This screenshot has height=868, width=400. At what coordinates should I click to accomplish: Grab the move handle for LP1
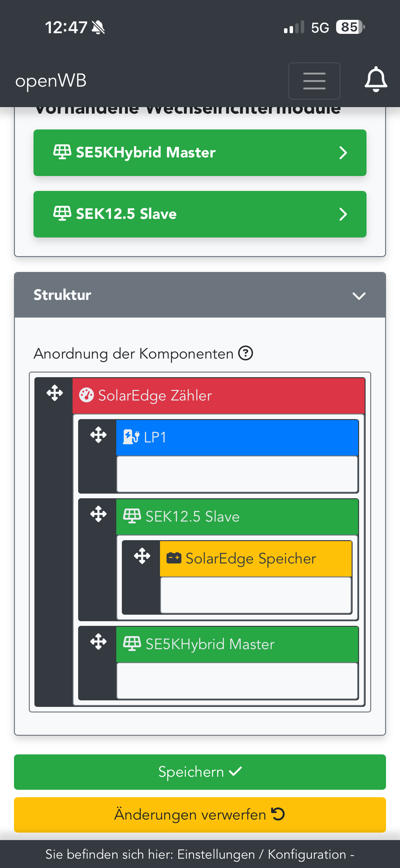(x=98, y=435)
